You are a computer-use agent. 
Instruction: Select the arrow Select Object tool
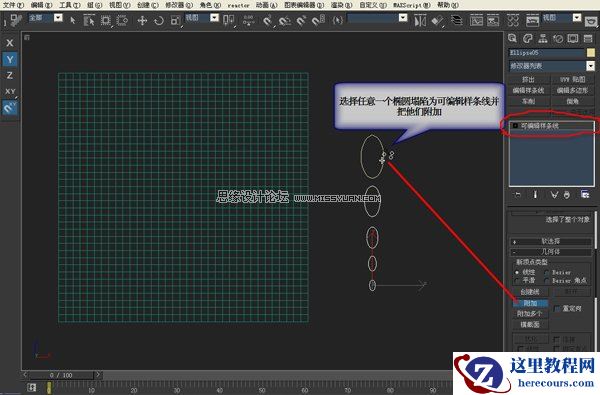73,20
